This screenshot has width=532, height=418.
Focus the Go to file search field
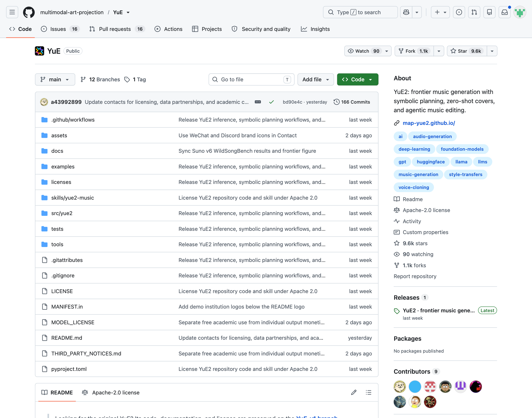251,80
